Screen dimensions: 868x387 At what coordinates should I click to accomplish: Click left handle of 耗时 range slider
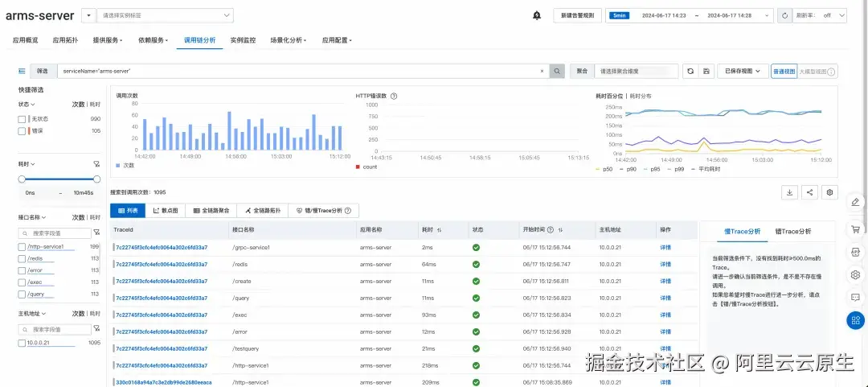pos(23,179)
